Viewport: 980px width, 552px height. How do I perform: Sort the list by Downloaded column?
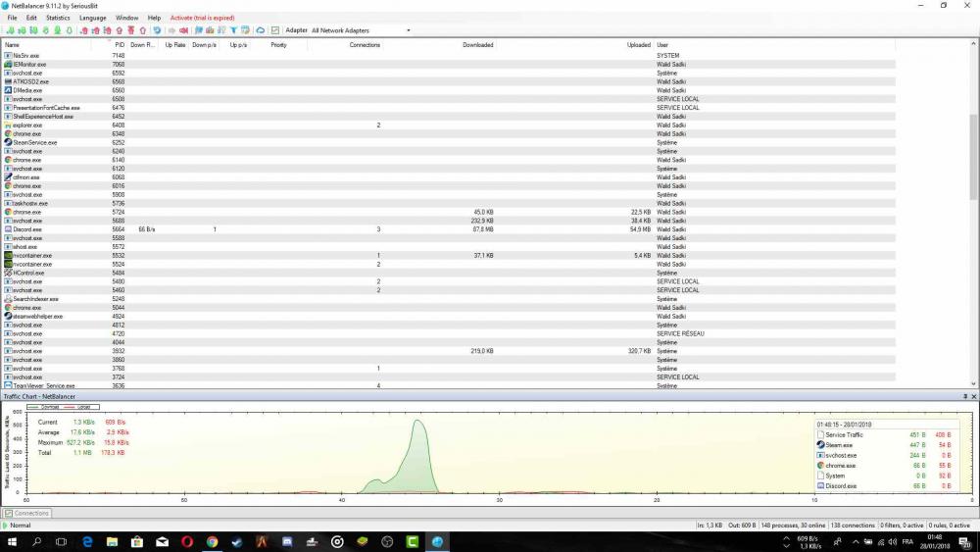coord(477,45)
